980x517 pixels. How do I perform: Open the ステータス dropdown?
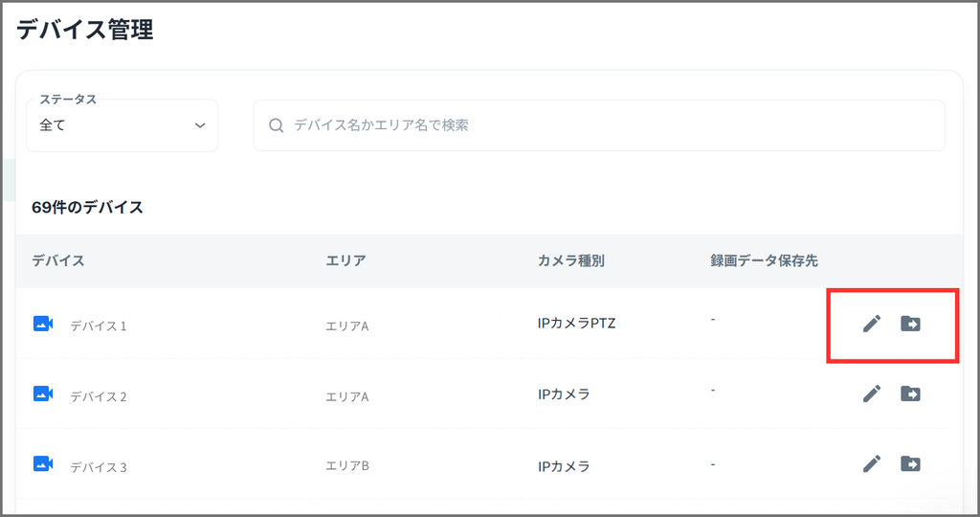[x=122, y=125]
